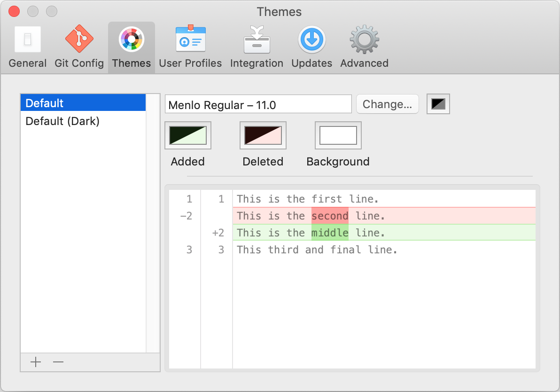The height and width of the screenshot is (392, 560).
Task: Open the Background color swatch
Action: coord(338,135)
